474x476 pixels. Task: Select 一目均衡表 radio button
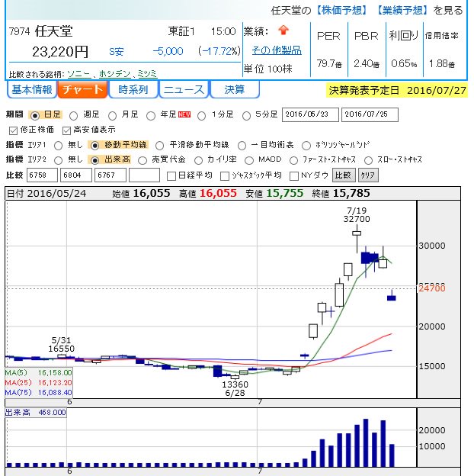(242, 146)
